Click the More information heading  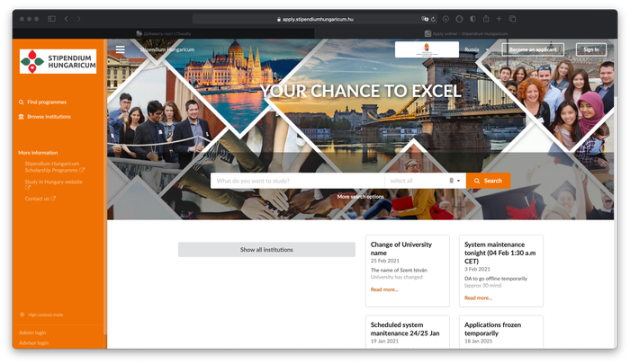tap(38, 153)
